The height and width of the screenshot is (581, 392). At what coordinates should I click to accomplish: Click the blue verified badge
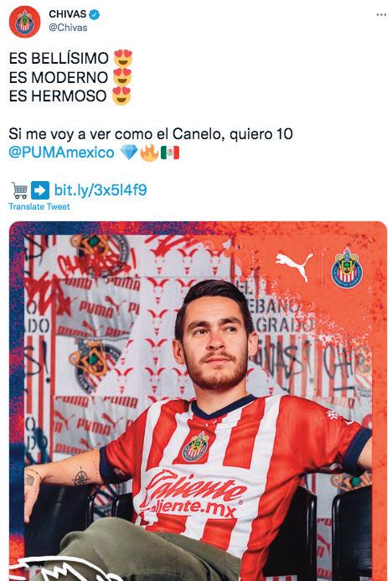coord(95,14)
